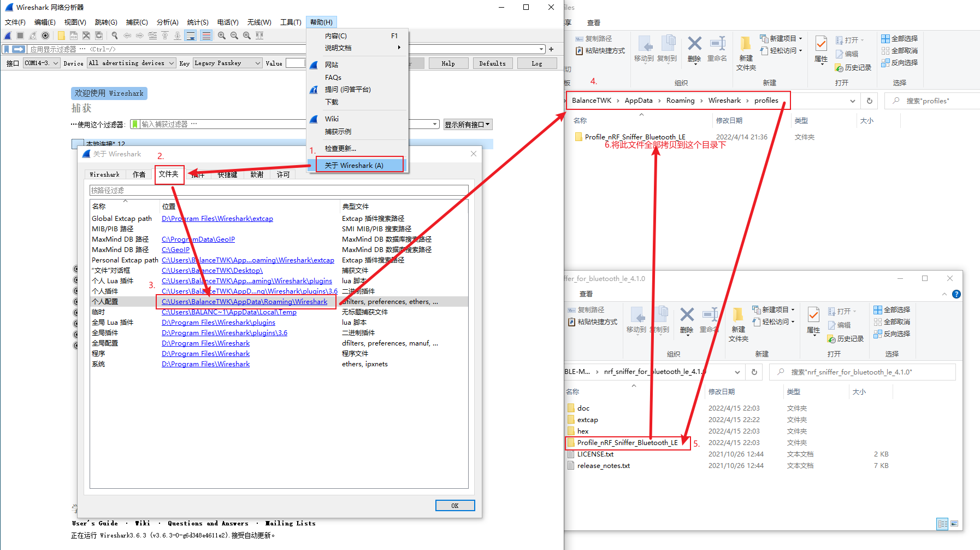
Task: Open the D:\Program Files\Wireshark\extcap link
Action: [217, 219]
